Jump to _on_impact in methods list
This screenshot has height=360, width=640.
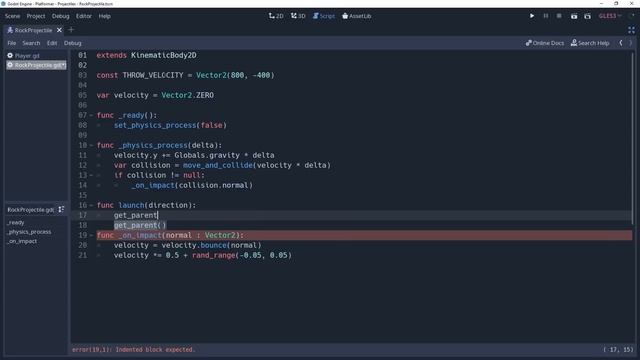click(22, 241)
